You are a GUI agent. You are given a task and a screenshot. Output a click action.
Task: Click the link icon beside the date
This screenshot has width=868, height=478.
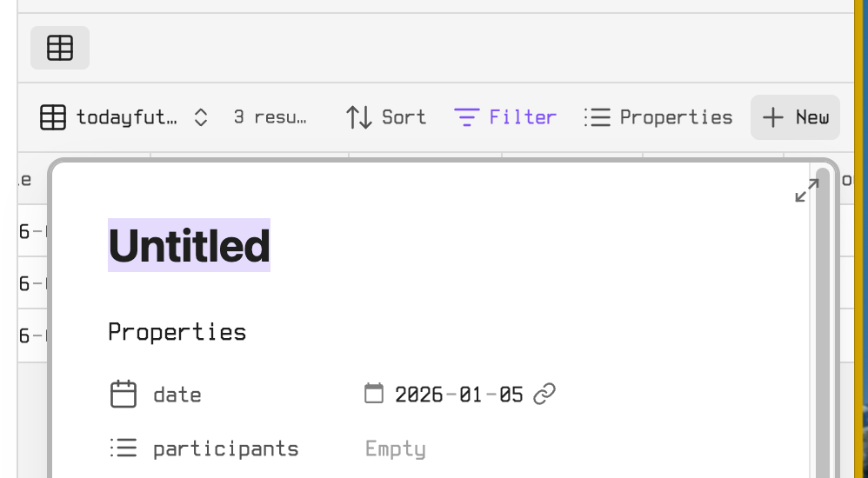[544, 395]
